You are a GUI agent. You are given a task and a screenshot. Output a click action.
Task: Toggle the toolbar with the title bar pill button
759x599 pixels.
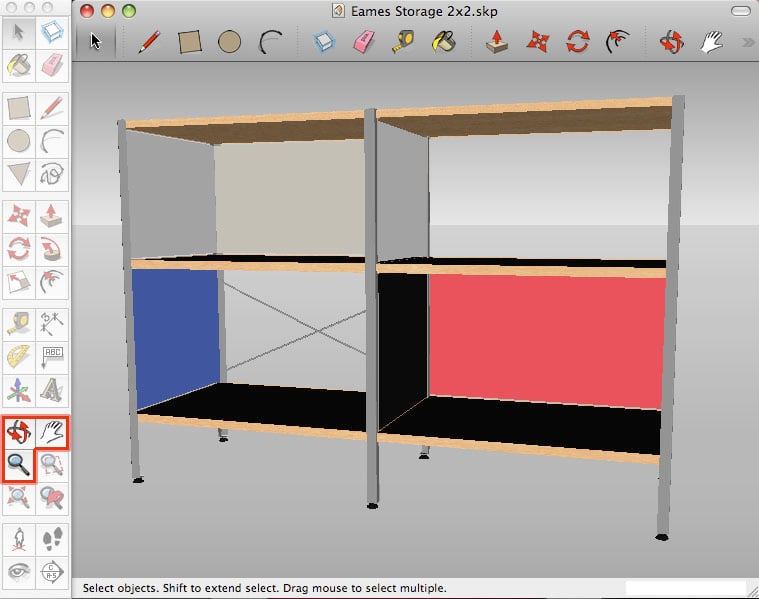(740, 11)
